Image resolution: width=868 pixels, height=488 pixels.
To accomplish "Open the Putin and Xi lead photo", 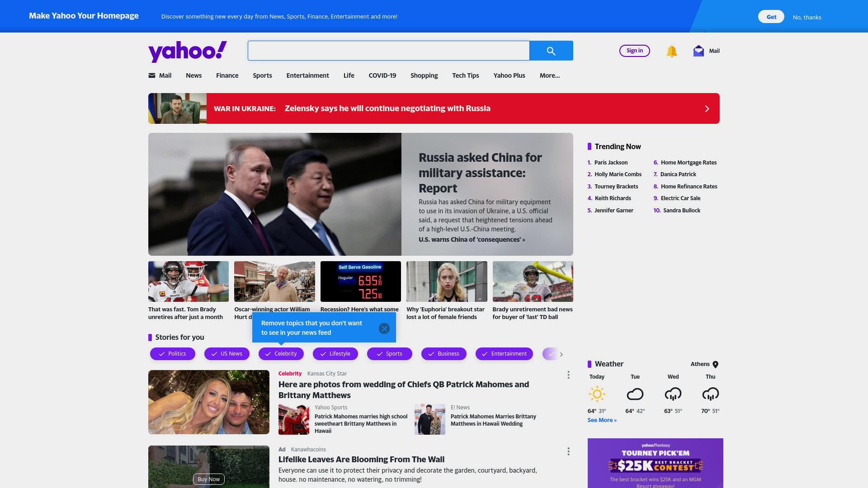I will [275, 194].
